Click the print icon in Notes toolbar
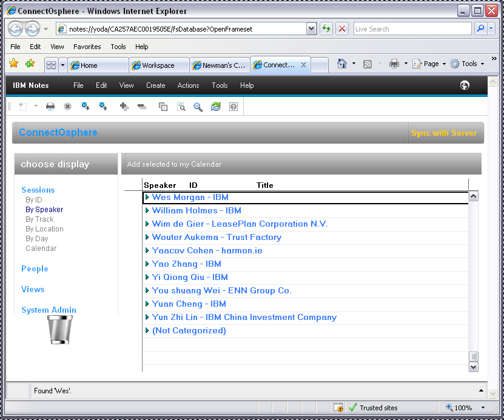The height and width of the screenshot is (420, 504). (x=50, y=107)
